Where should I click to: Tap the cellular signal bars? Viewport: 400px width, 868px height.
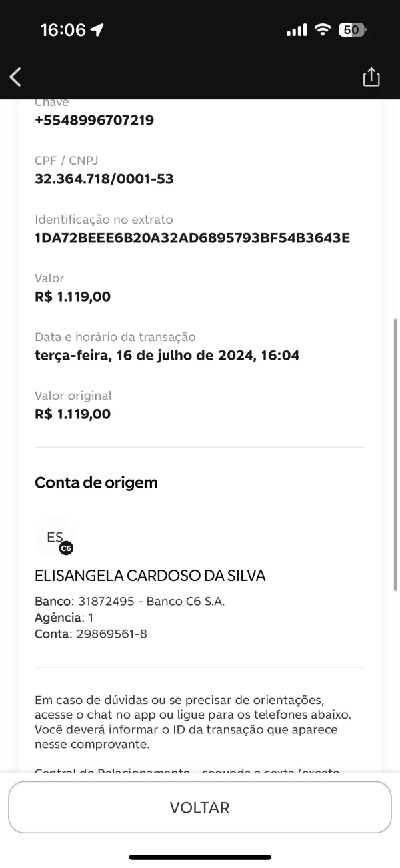pyautogui.click(x=297, y=30)
